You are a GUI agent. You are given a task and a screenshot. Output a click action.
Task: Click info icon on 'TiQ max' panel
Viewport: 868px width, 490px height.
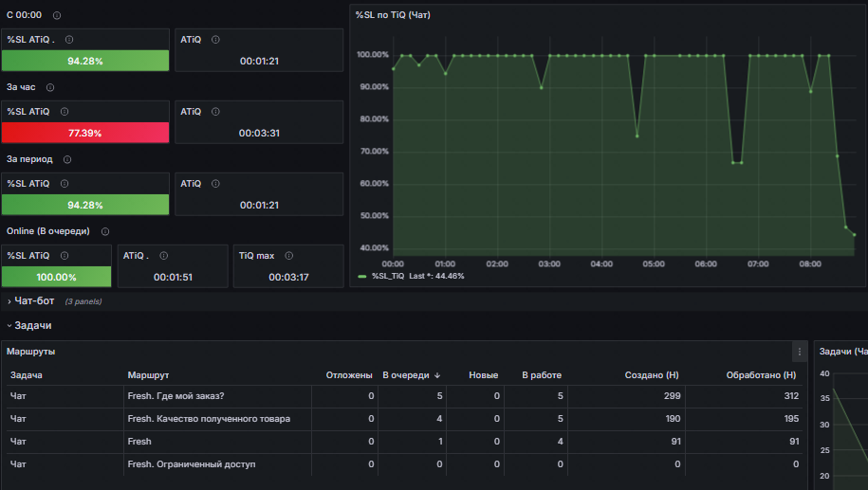point(289,256)
